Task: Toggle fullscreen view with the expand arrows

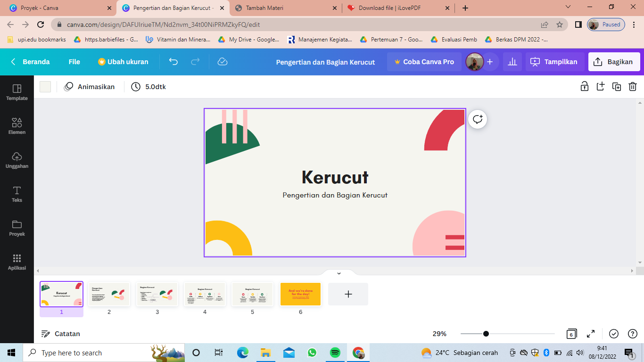Action: [x=591, y=334]
